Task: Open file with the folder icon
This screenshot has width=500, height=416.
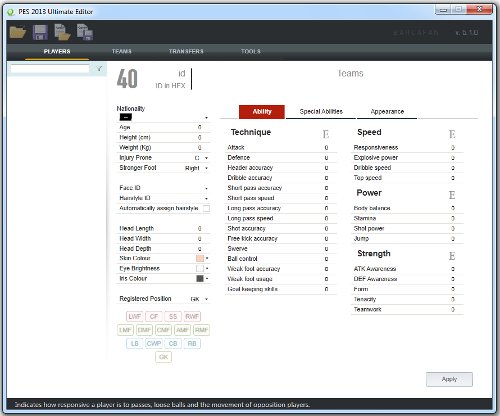Action: [18, 32]
